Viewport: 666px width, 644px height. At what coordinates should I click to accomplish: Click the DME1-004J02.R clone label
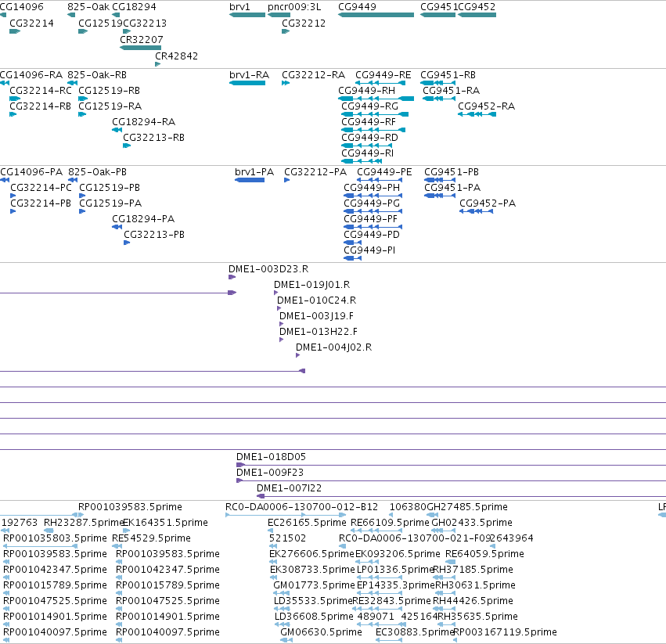click(334, 347)
